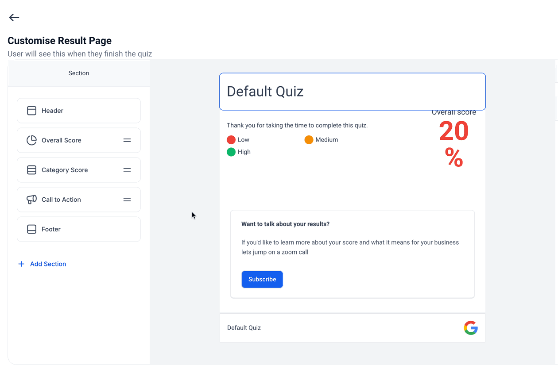Open the Section tab heading
558x392 pixels.
pos(79,73)
